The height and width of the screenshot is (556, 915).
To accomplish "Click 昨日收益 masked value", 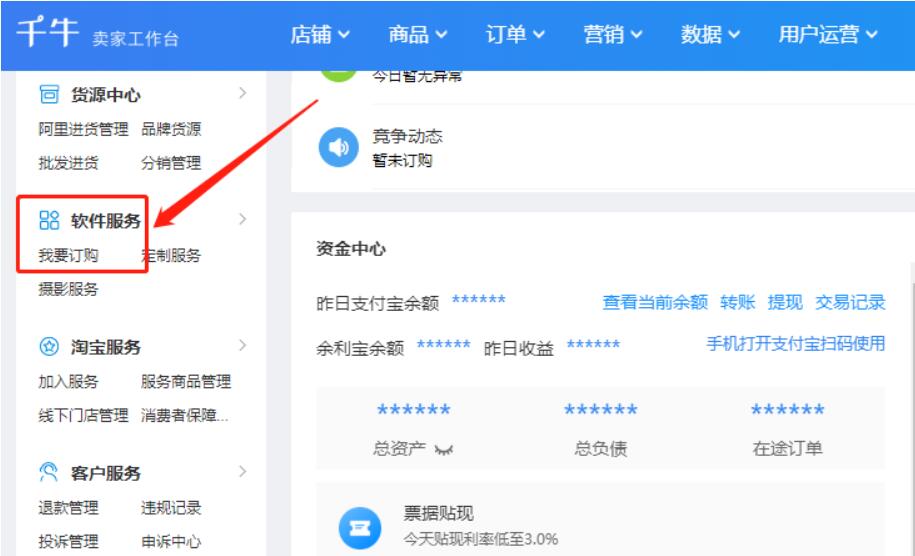I will (593, 345).
